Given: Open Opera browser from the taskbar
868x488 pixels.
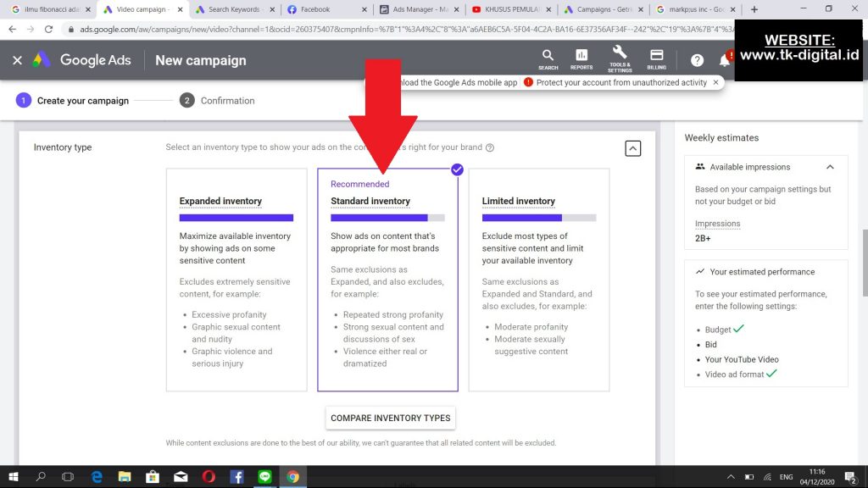Looking at the screenshot, I should click(x=209, y=476).
